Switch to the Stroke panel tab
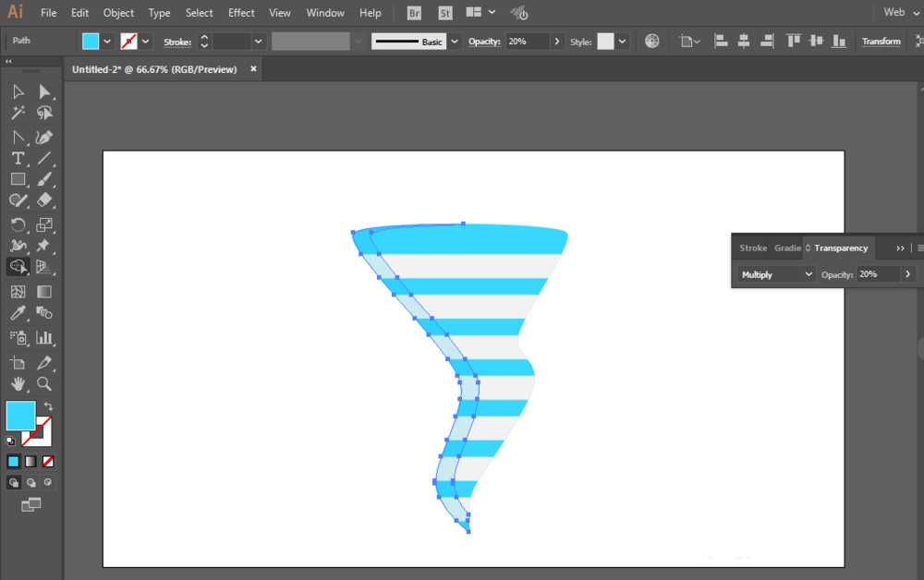 [x=753, y=248]
